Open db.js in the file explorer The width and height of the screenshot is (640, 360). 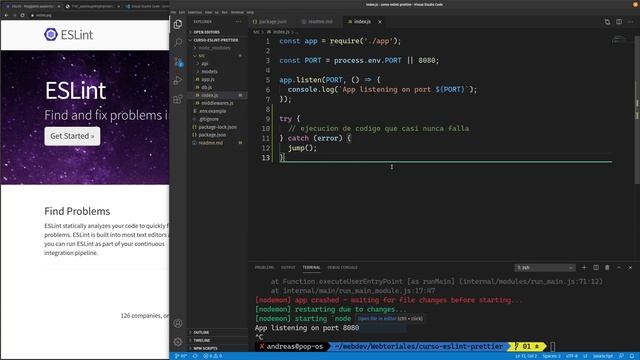218,87
